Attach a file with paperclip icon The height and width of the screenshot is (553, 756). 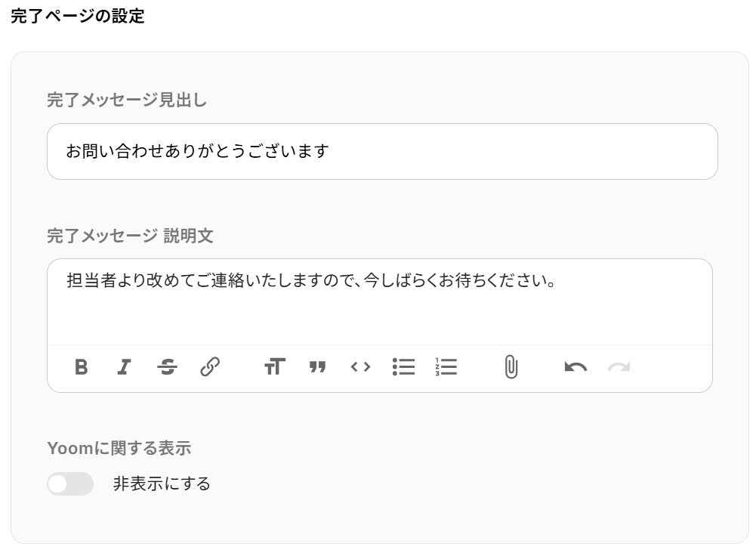511,367
